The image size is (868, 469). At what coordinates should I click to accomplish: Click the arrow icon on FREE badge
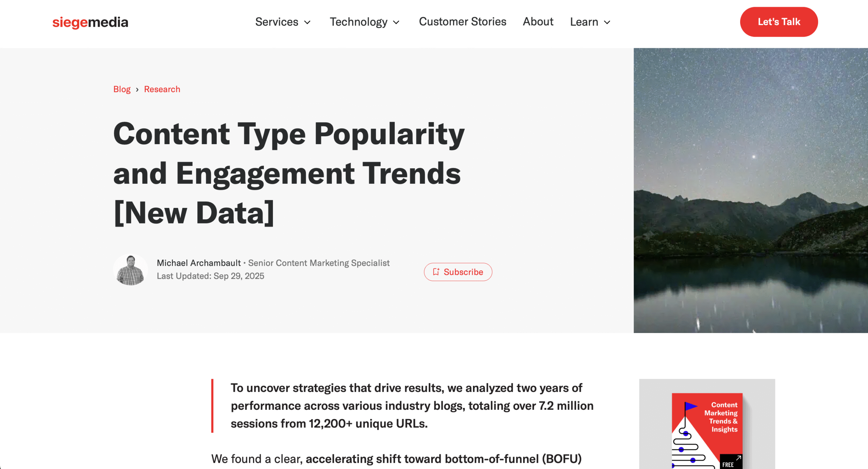point(738,458)
